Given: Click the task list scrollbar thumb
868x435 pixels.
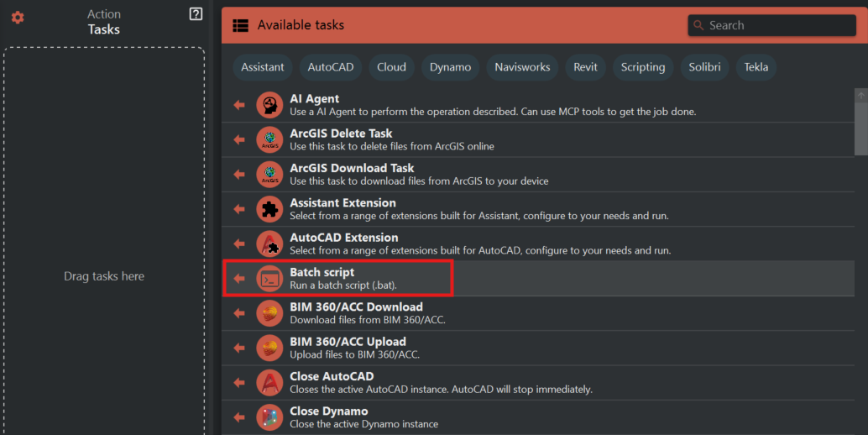Looking at the screenshot, I should [860, 128].
